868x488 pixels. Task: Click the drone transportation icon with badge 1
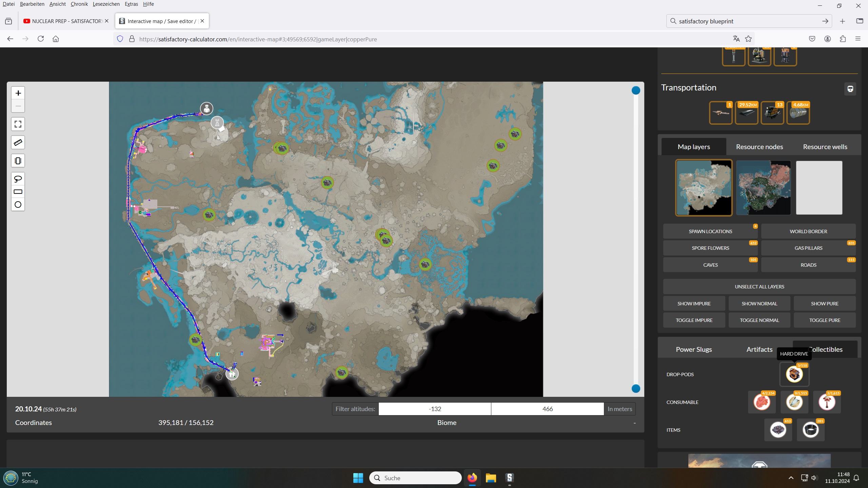click(721, 113)
